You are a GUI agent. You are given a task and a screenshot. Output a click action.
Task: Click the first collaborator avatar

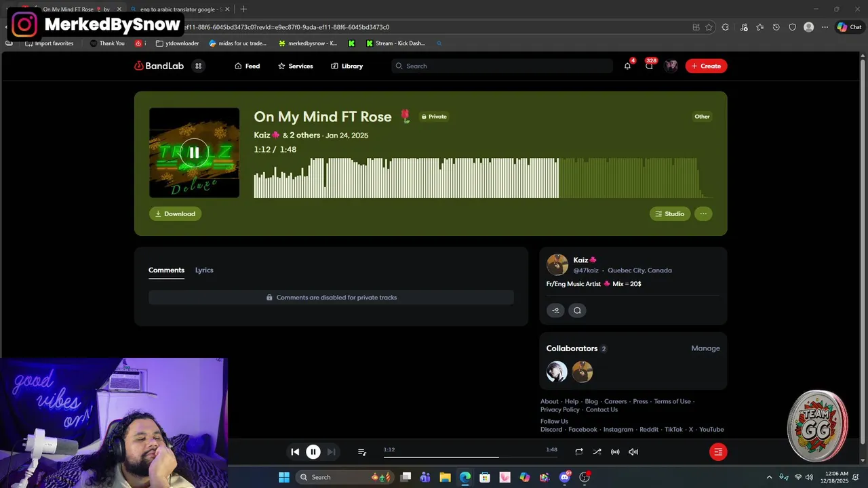557,371
